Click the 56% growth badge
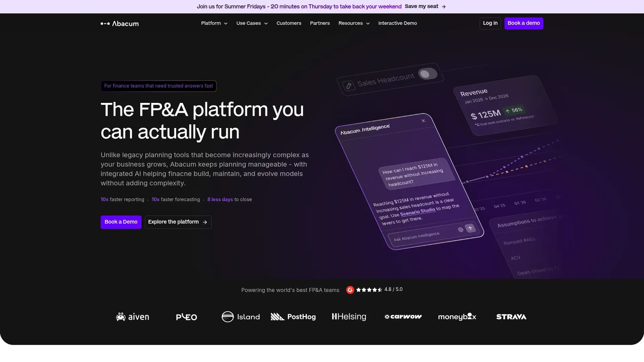This screenshot has height=362, width=644. pos(514,111)
